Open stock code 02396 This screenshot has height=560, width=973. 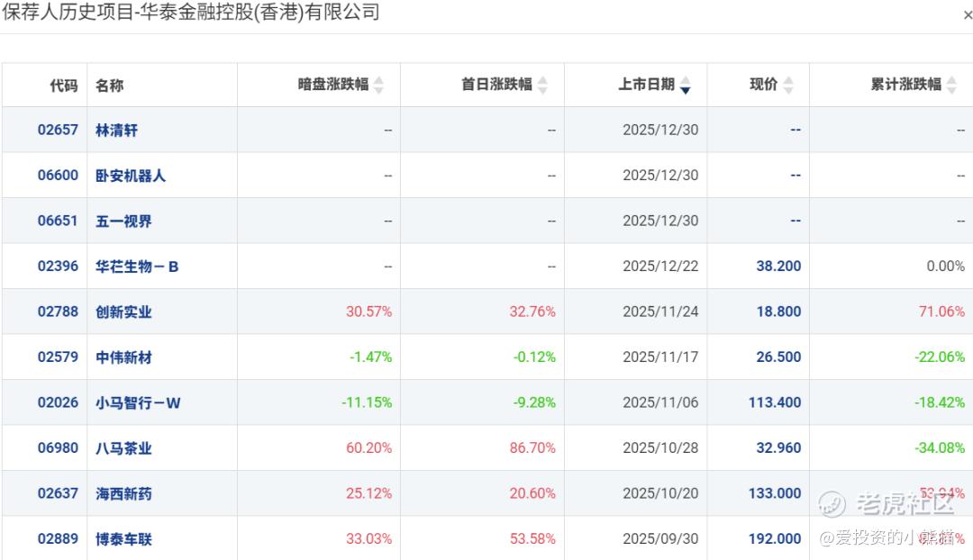(x=58, y=266)
